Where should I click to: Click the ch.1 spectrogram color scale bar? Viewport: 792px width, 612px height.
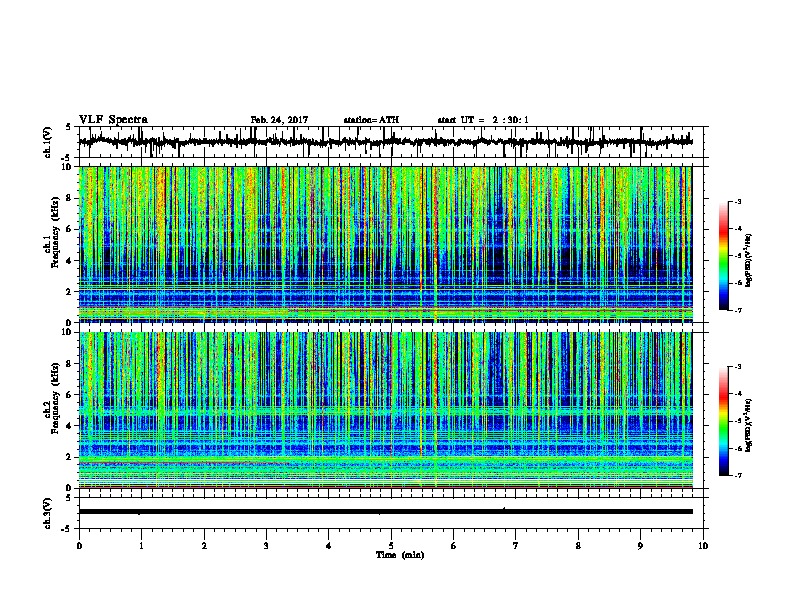coord(723,256)
